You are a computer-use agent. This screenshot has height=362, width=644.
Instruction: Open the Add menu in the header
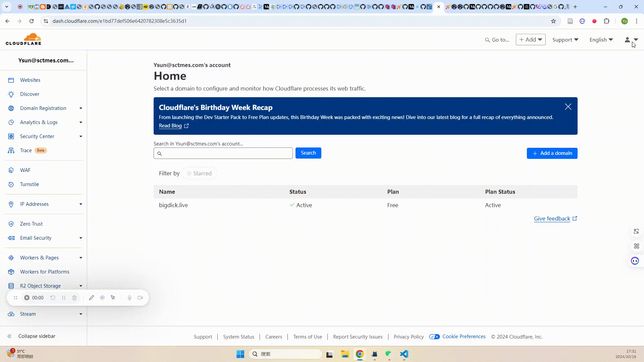pyautogui.click(x=530, y=39)
